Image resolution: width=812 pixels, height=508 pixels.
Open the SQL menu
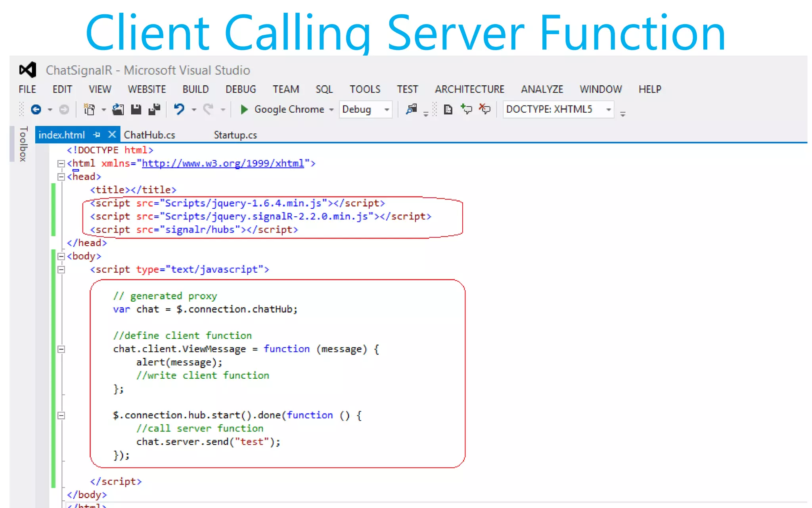pyautogui.click(x=324, y=89)
